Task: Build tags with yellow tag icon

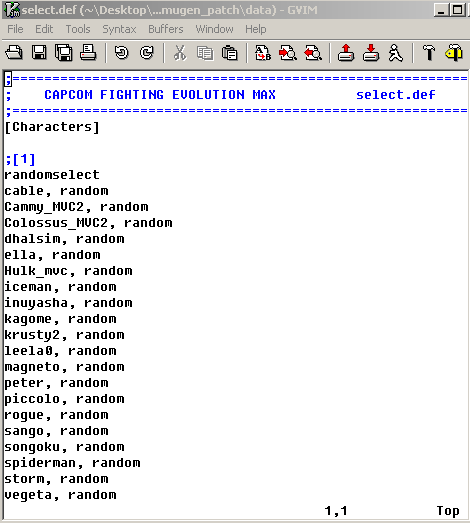Action: tap(454, 53)
